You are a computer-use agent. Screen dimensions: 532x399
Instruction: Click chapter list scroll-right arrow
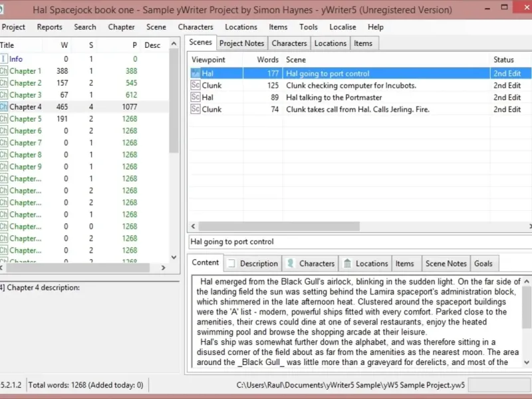point(164,268)
